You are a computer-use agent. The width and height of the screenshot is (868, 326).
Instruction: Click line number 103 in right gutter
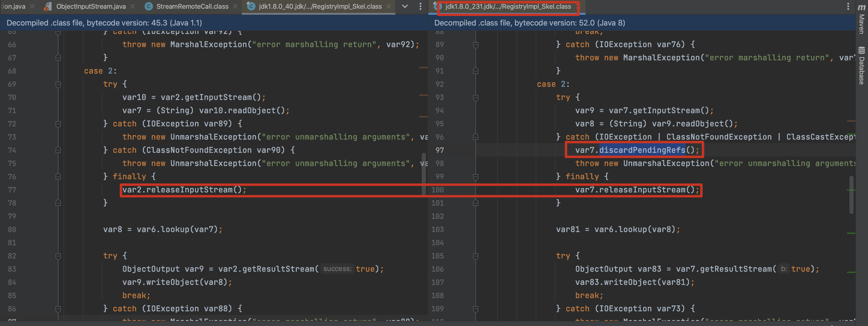(x=437, y=230)
